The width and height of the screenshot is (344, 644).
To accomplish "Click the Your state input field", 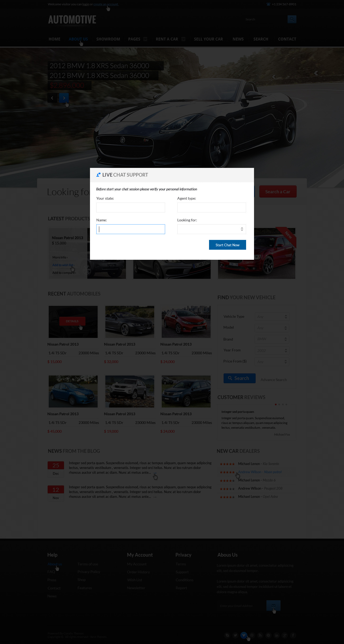I will click(131, 208).
